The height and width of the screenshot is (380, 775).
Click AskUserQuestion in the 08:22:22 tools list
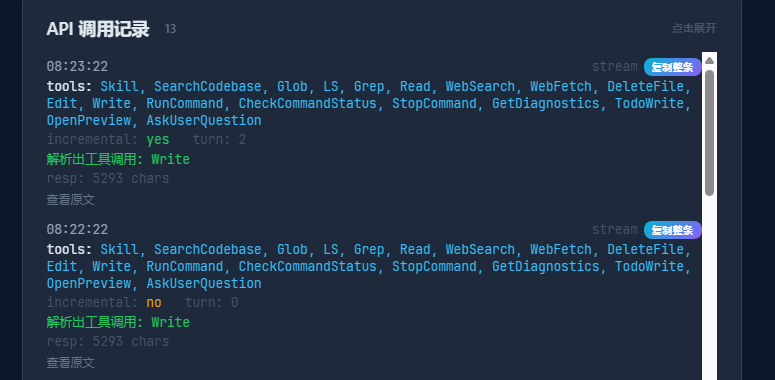pyautogui.click(x=204, y=284)
